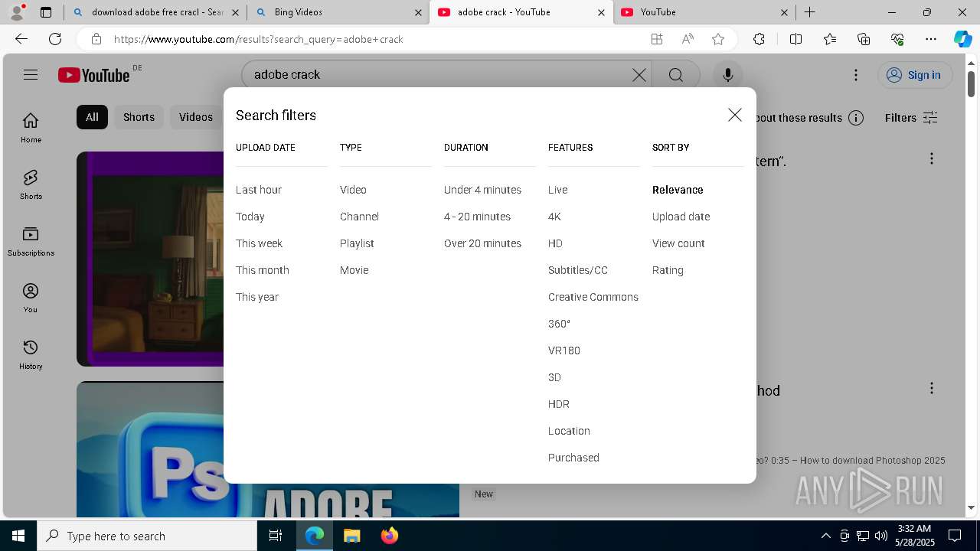Open the Favorites list icon
The height and width of the screenshot is (551, 980).
(830, 39)
